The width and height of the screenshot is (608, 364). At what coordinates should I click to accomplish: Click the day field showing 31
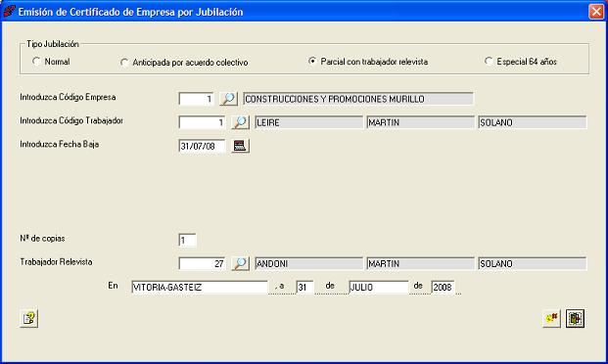[x=304, y=288]
